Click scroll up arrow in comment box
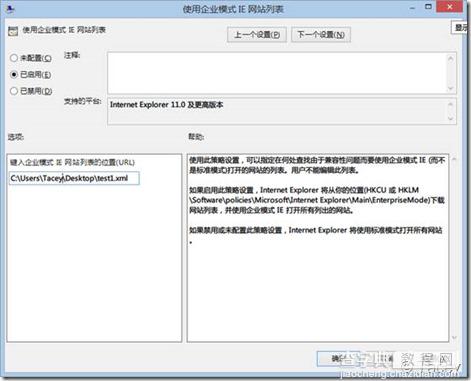This screenshot has width=471, height=381. [451, 58]
